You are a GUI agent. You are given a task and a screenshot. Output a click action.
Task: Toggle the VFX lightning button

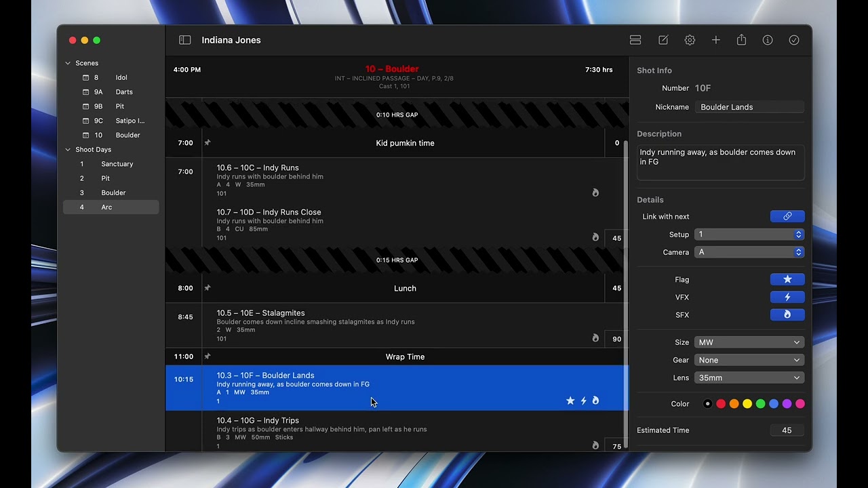pos(787,297)
